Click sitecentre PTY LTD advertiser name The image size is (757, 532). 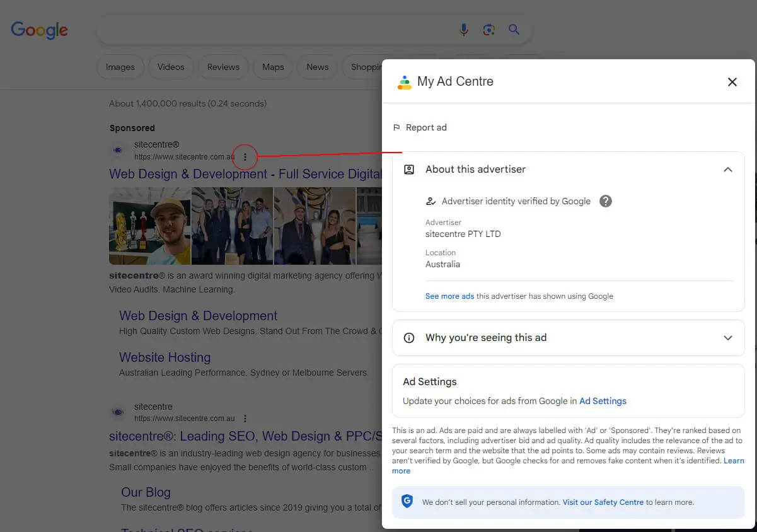pos(463,234)
